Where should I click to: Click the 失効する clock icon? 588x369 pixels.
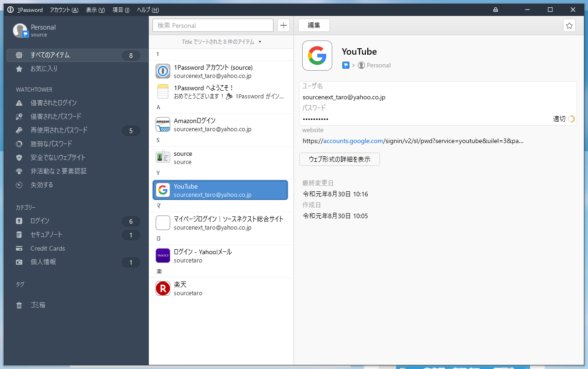tap(19, 185)
